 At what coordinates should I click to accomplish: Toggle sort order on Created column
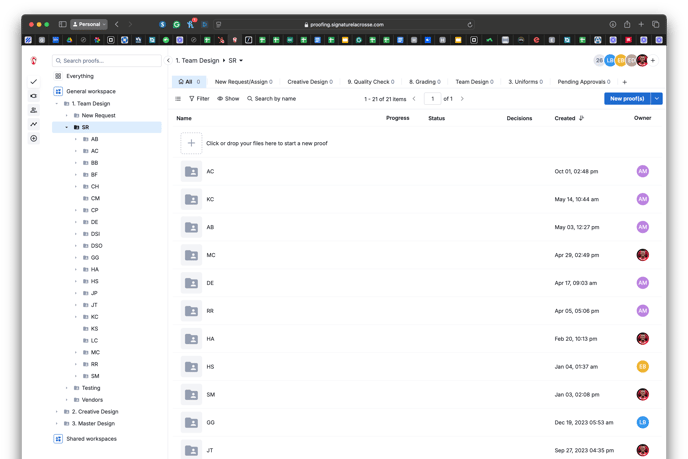[x=581, y=118]
